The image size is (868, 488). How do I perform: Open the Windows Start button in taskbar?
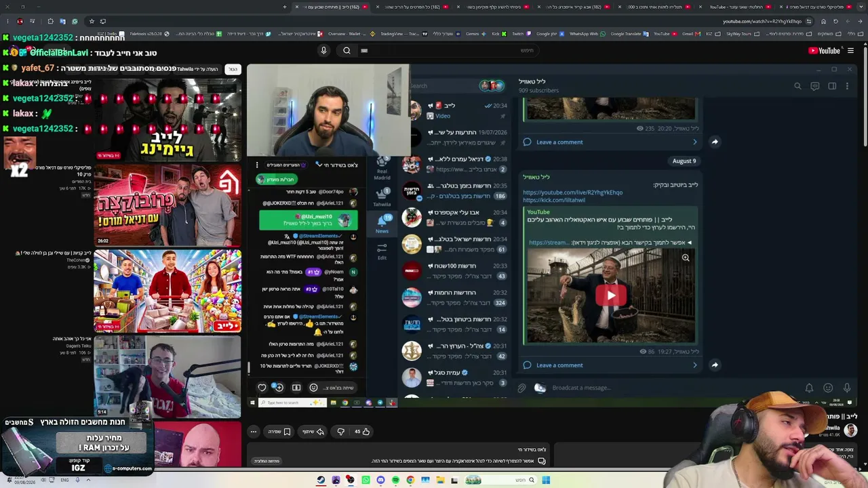point(546,480)
